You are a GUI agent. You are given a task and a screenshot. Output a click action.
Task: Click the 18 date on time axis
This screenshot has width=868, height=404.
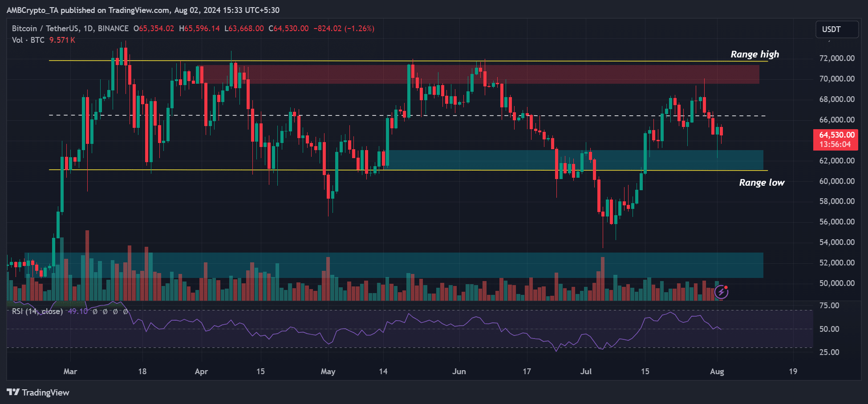[142, 371]
